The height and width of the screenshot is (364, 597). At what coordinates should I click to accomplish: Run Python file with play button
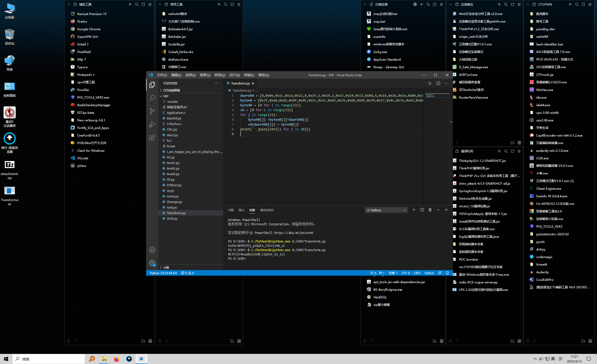click(x=430, y=83)
